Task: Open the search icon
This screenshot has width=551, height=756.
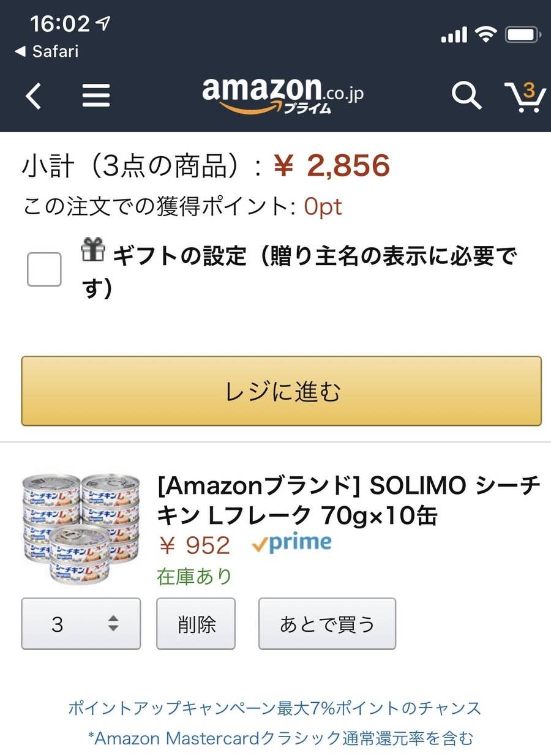Action: click(x=467, y=96)
